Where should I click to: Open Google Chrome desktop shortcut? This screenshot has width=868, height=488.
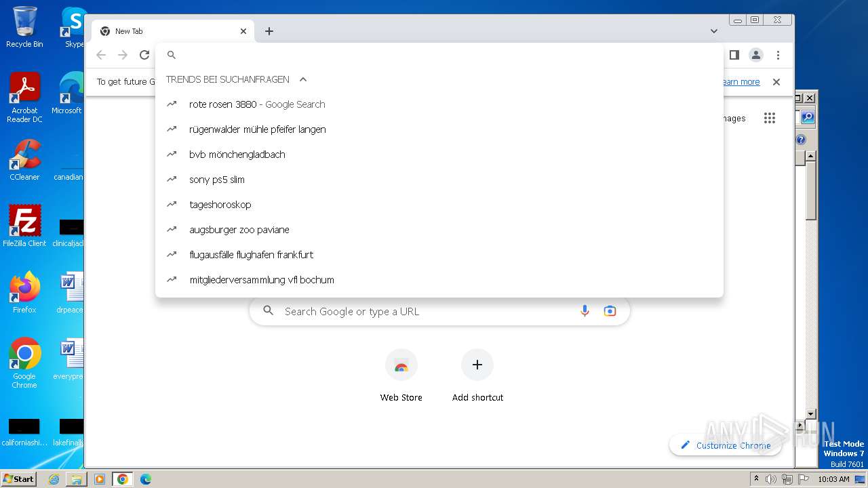click(24, 363)
